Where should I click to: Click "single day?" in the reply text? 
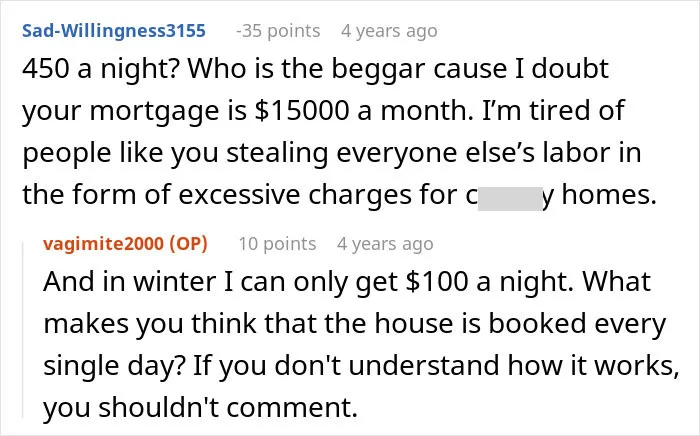pyautogui.click(x=114, y=366)
